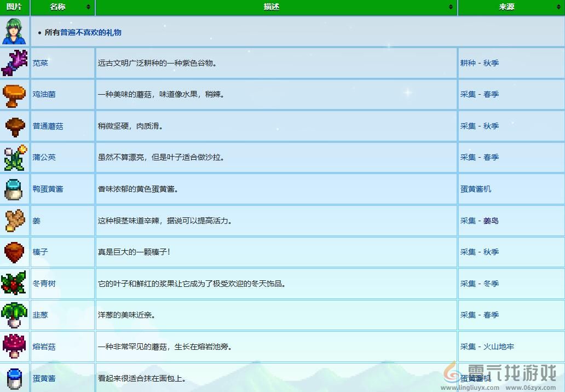The width and height of the screenshot is (565, 392).
Task: Click the holly 冬青树 berry icon
Action: [14, 284]
